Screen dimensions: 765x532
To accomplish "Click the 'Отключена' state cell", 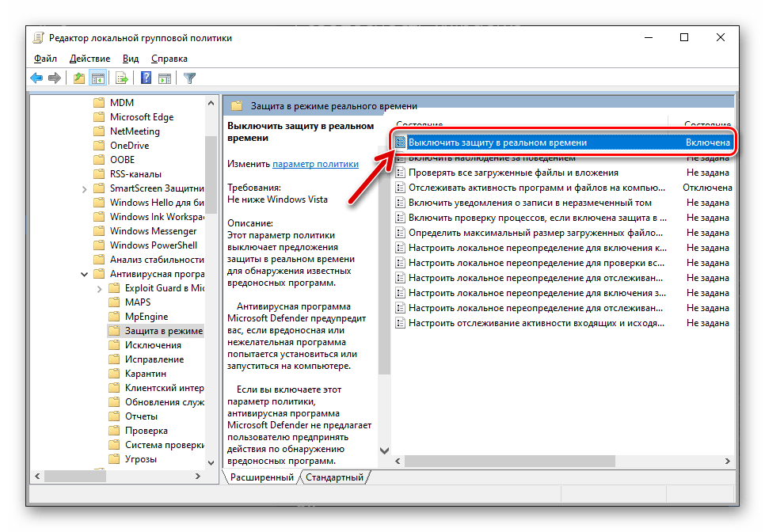I will pyautogui.click(x=707, y=188).
